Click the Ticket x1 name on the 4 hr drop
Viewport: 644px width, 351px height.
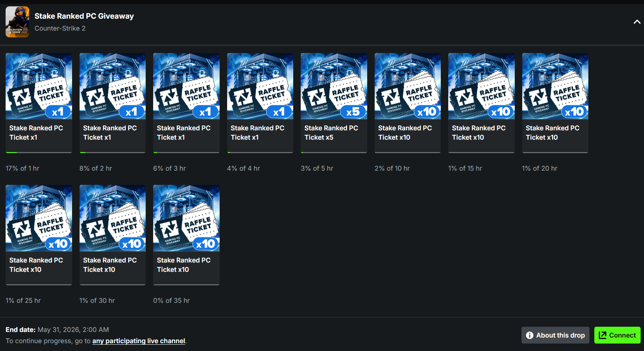257,133
